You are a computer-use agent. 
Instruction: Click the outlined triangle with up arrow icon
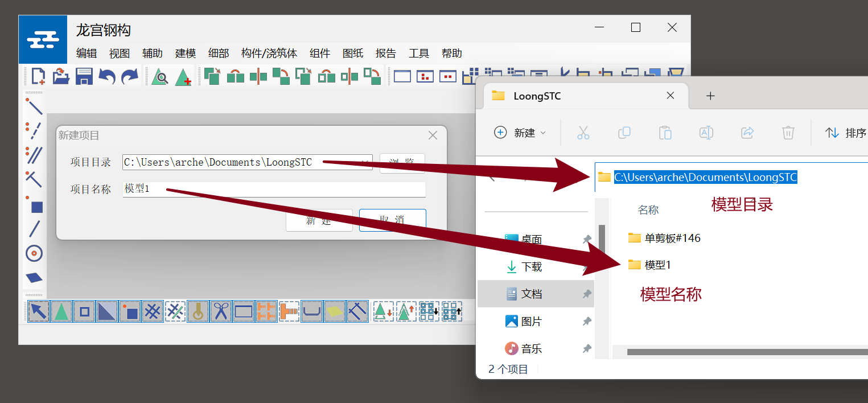coord(406,311)
